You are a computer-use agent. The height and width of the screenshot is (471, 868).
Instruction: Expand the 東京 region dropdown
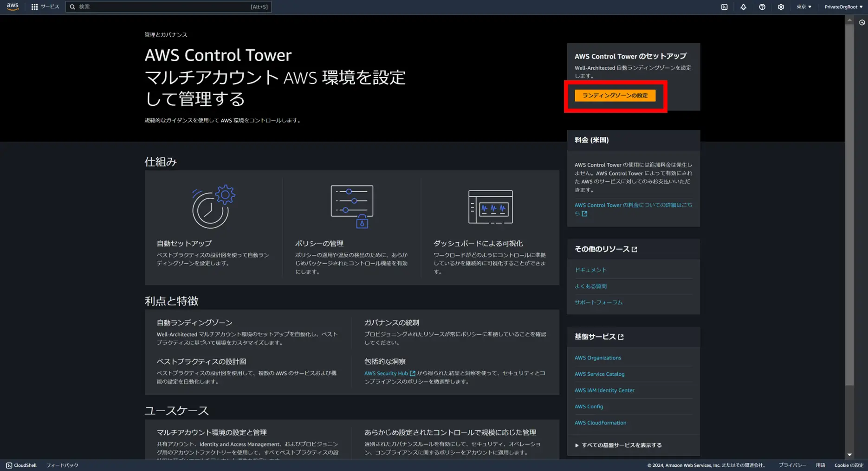click(x=804, y=7)
